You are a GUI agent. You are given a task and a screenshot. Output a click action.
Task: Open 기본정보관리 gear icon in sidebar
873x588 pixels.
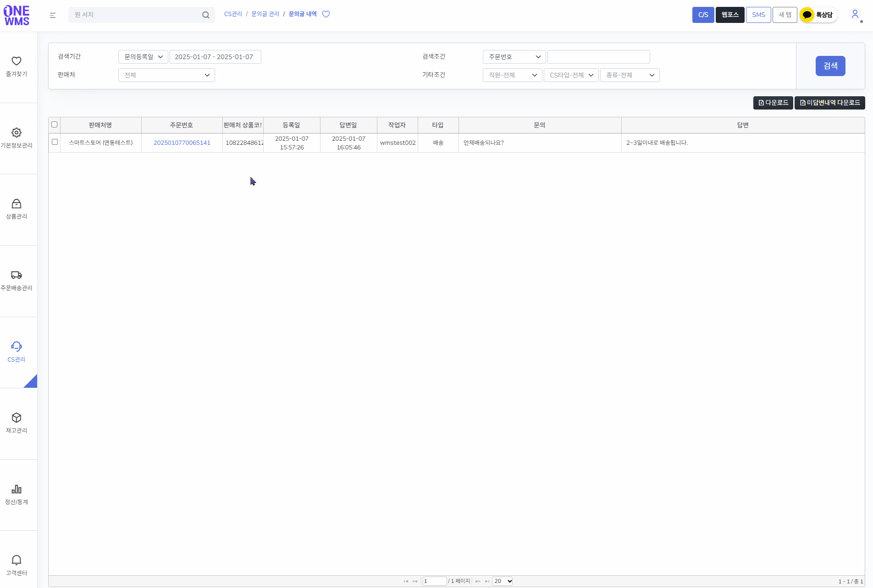coord(17,132)
